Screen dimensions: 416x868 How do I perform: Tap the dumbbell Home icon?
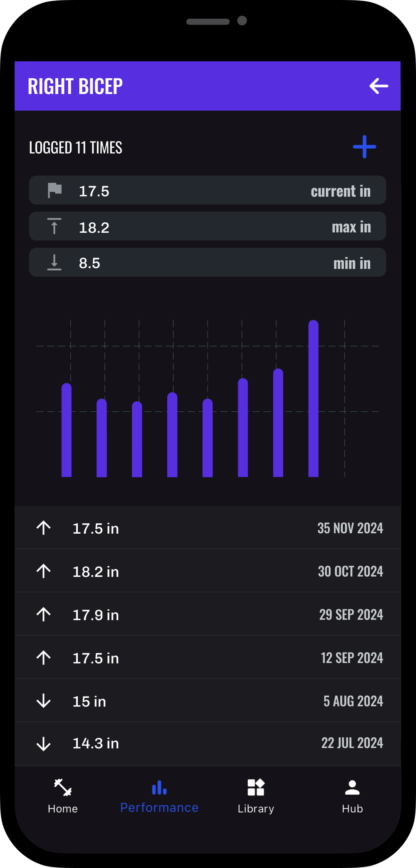(x=63, y=787)
